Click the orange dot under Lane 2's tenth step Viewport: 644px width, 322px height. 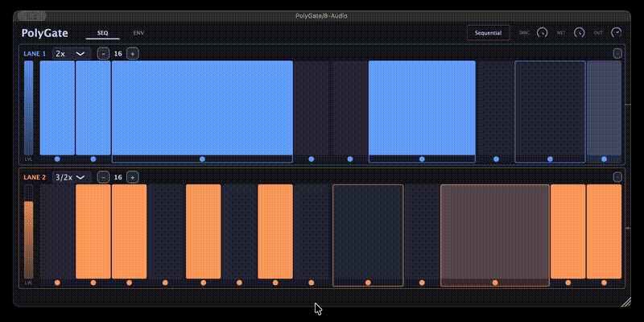[x=422, y=283]
